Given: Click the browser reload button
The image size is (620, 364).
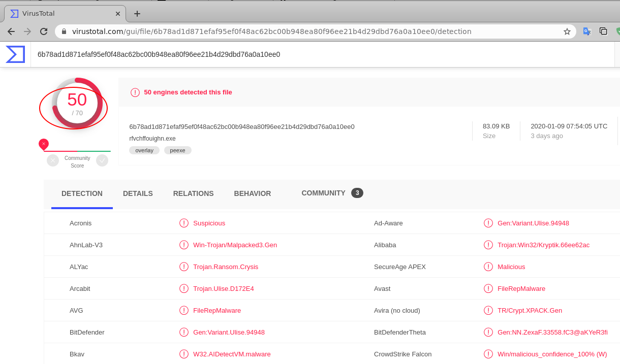Looking at the screenshot, I should 44,31.
